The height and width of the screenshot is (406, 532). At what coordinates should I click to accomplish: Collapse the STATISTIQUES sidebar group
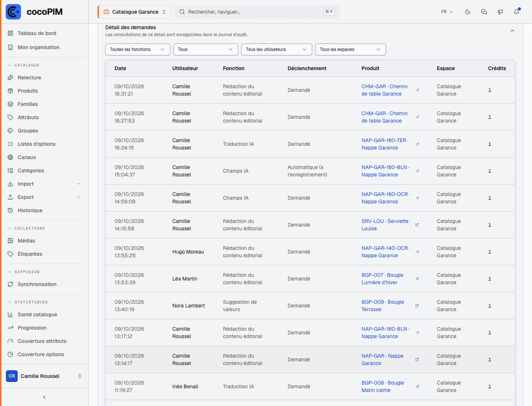(28, 302)
